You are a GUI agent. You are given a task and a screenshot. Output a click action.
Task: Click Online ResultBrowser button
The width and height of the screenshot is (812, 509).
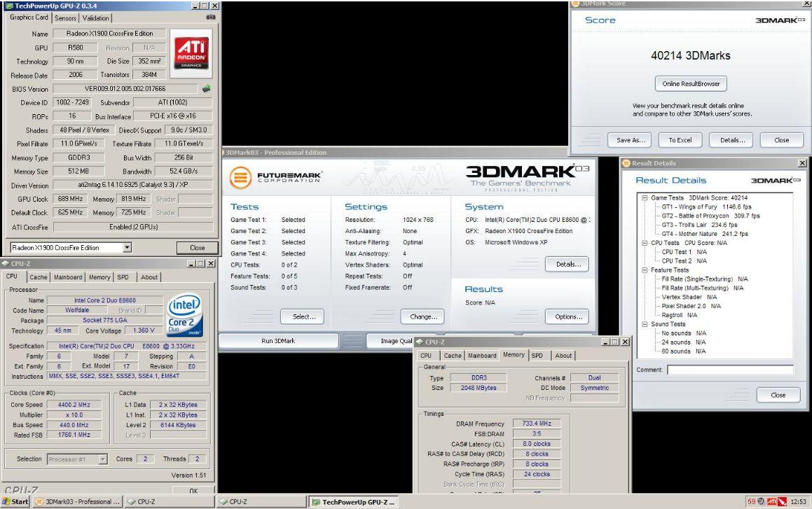(x=691, y=84)
